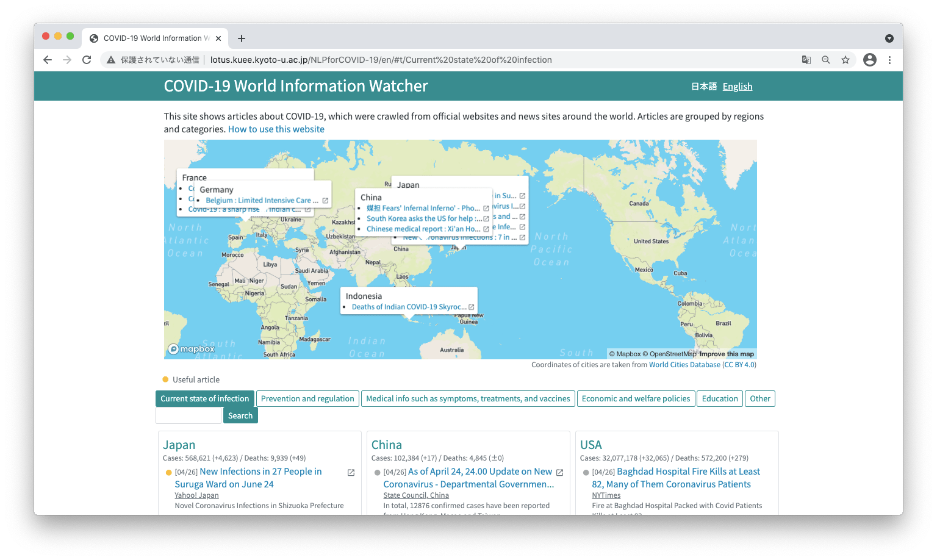Toggle the 'Economic and welfare policies' filter
The height and width of the screenshot is (560, 937).
tap(636, 398)
